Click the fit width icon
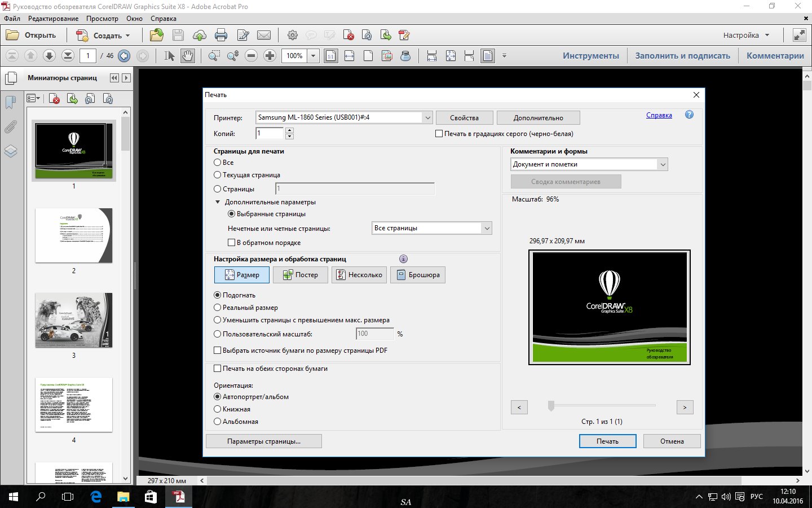Image resolution: width=812 pixels, height=508 pixels. point(350,55)
